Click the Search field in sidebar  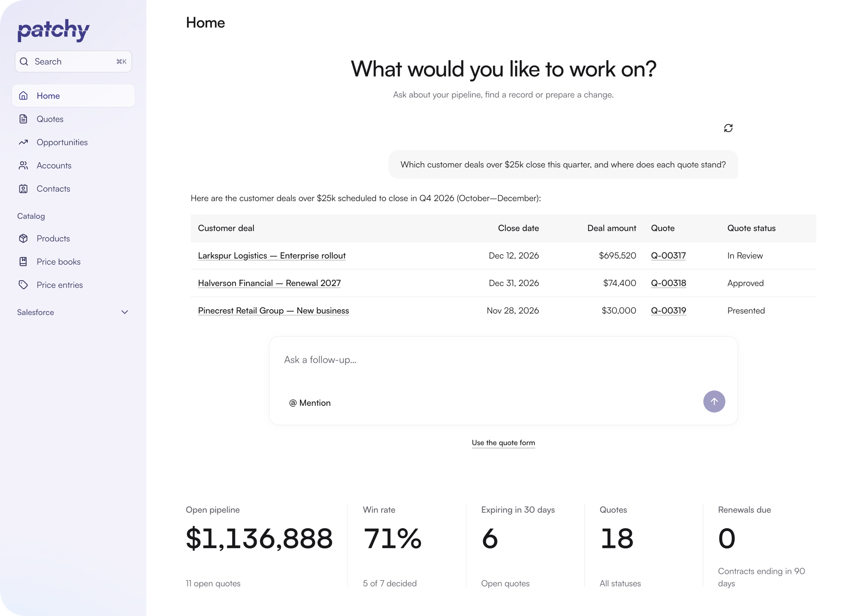point(73,62)
